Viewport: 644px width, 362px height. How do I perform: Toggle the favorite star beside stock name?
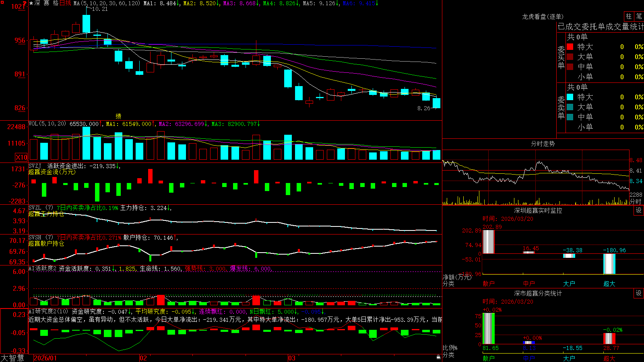click(31, 3)
